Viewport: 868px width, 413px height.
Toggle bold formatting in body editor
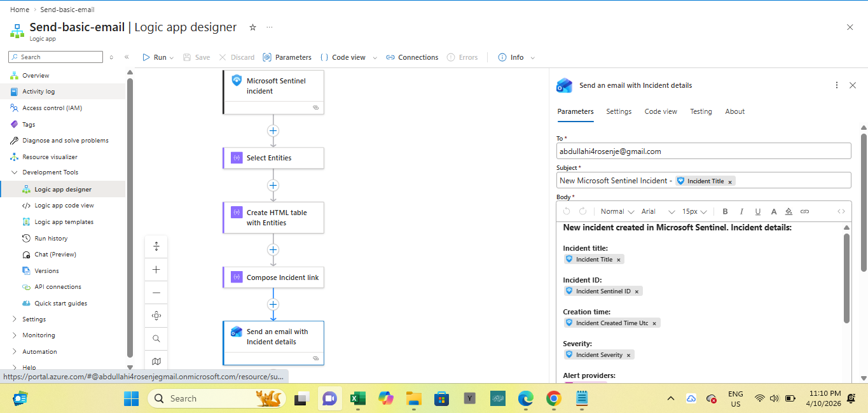point(725,211)
